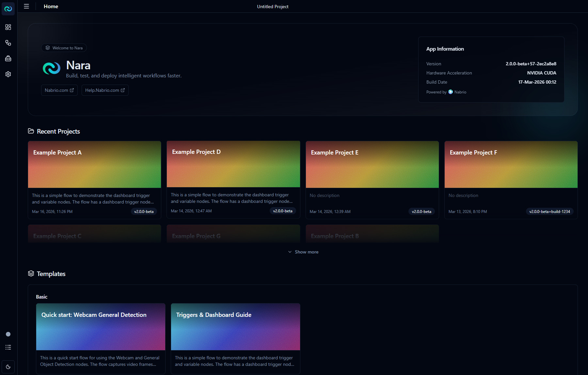Click the build date 17-Mar-2026 00:12

tap(537, 82)
